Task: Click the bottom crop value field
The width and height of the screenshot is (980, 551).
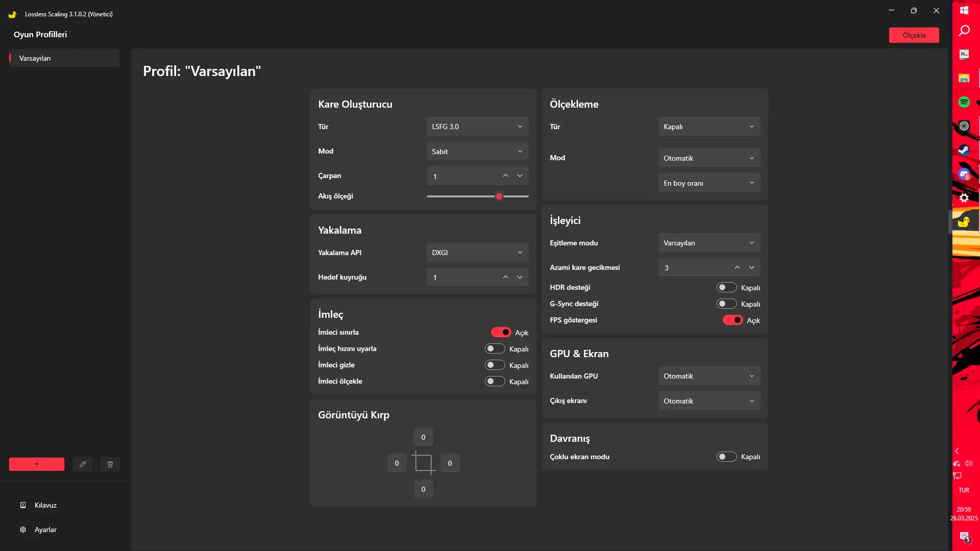Action: coord(423,489)
